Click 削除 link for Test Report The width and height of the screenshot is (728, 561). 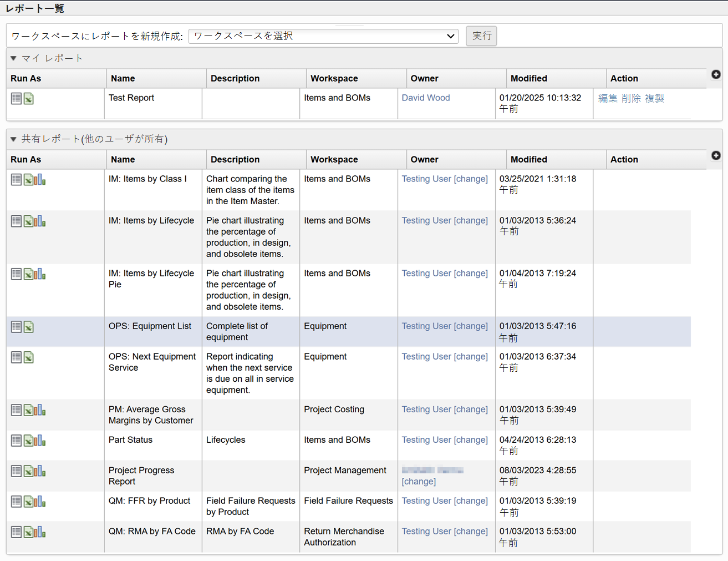point(631,98)
